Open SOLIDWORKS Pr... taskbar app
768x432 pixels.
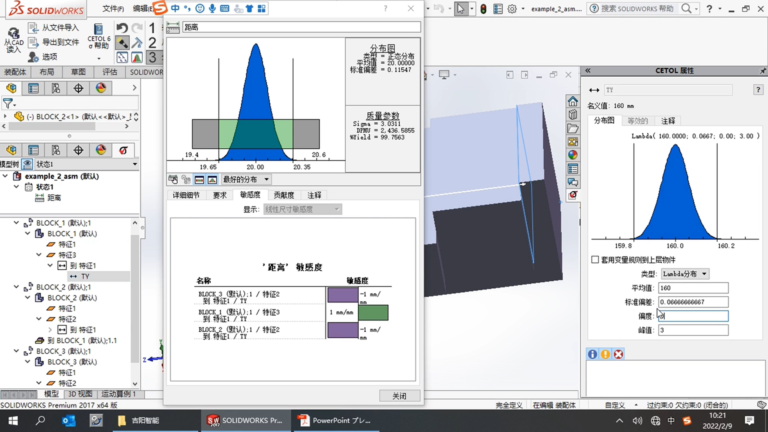click(245, 420)
